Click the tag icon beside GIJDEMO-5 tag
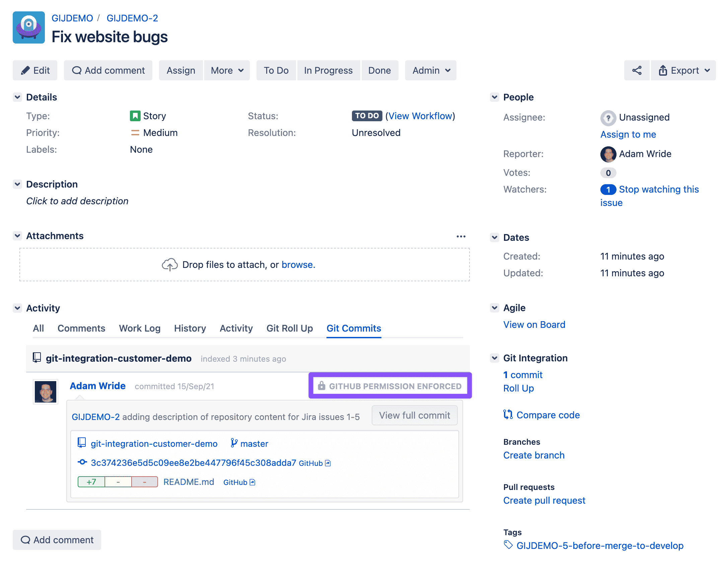This screenshot has width=728, height=568. 508,545
